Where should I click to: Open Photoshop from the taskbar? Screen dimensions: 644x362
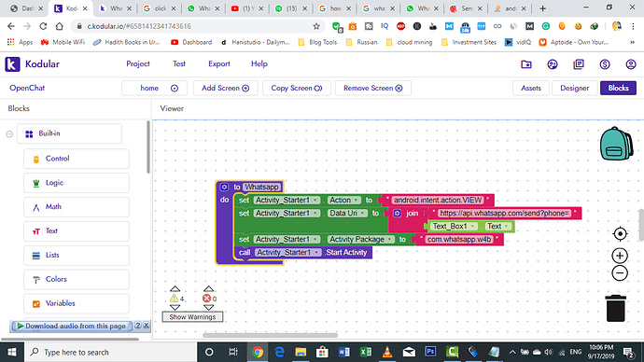point(430,352)
